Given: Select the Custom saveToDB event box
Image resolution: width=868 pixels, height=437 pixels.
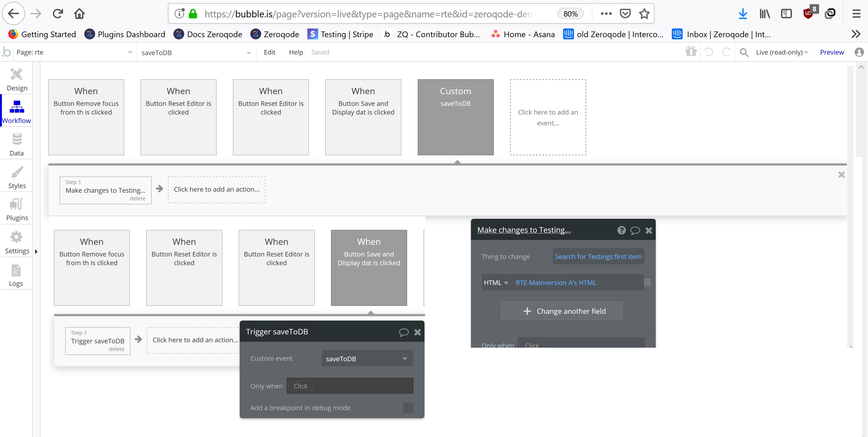Looking at the screenshot, I should coord(455,117).
